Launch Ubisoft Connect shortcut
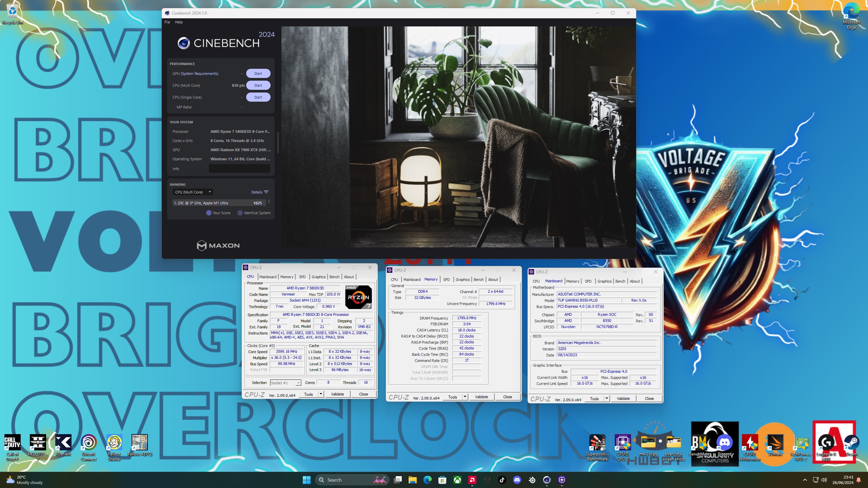Screen dimensions: 868x488 pyautogui.click(x=89, y=447)
